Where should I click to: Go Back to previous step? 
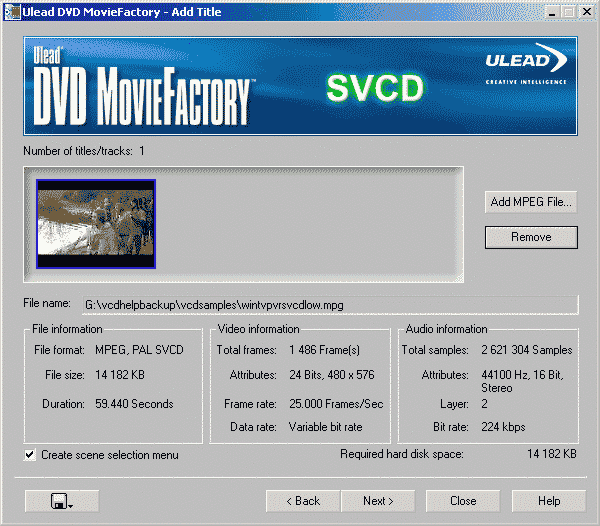click(x=303, y=501)
